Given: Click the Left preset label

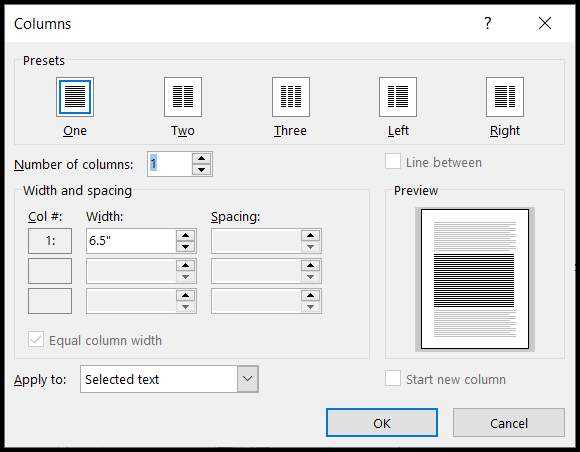Looking at the screenshot, I should click(x=398, y=131).
